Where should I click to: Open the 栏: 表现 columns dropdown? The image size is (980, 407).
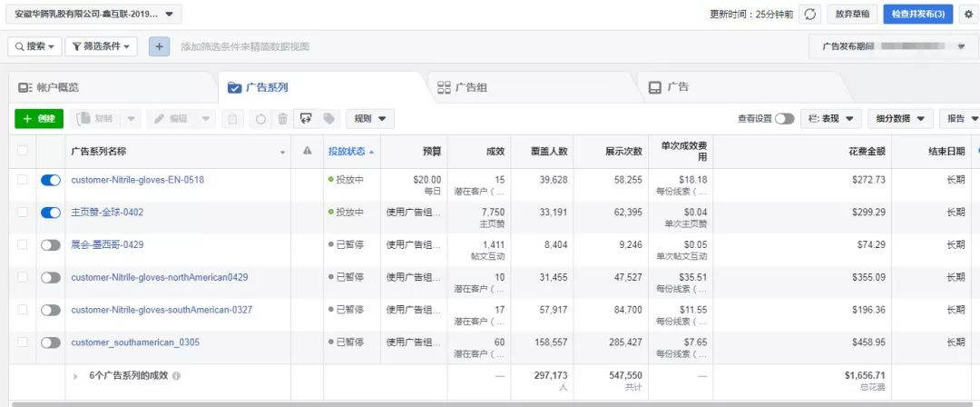click(x=831, y=119)
